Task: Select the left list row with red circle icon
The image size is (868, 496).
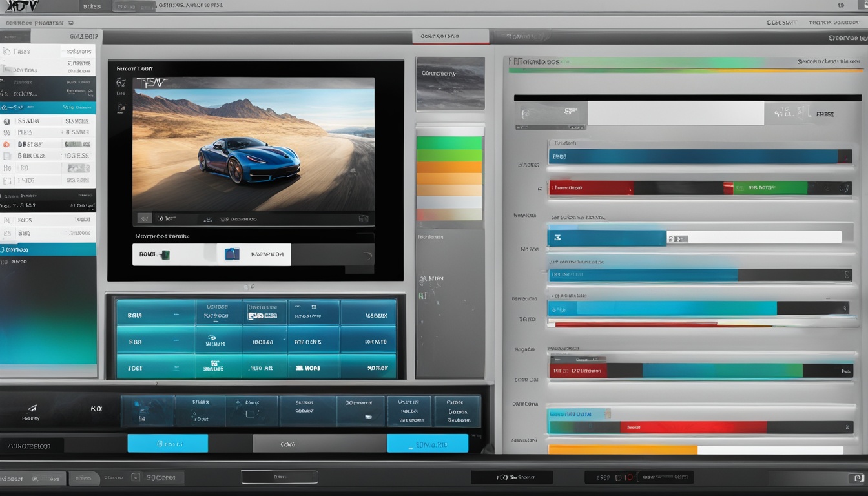Action: pos(48,144)
